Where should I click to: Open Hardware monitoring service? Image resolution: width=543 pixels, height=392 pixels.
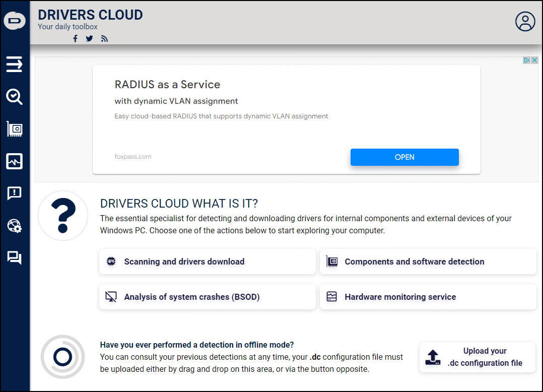428,297
